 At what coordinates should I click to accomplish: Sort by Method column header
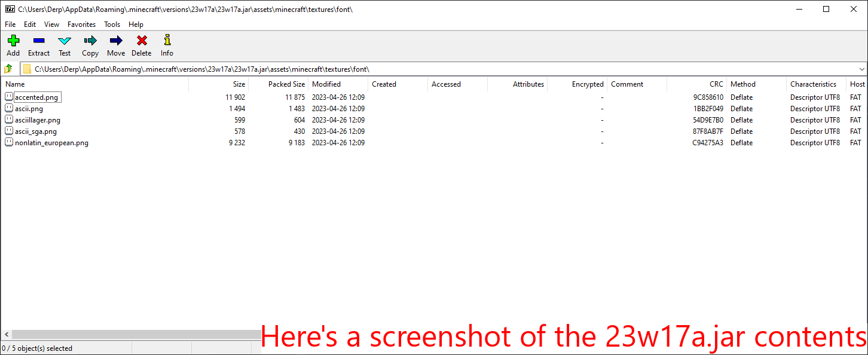click(x=757, y=84)
